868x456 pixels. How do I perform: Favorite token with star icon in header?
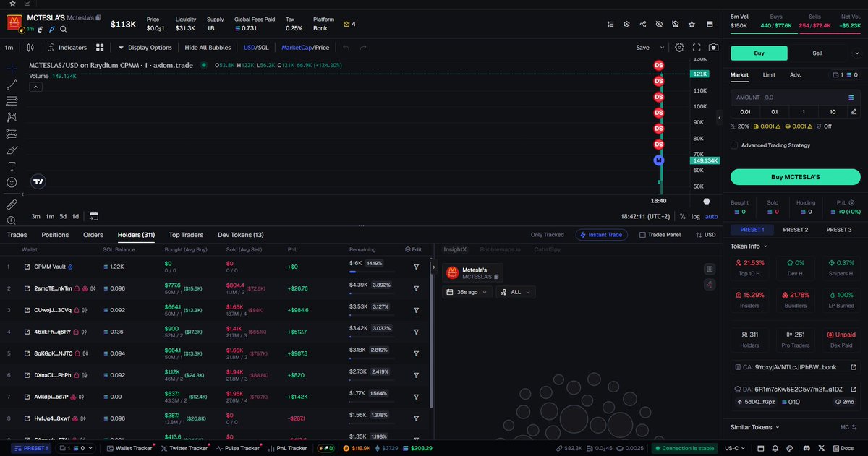tap(692, 24)
